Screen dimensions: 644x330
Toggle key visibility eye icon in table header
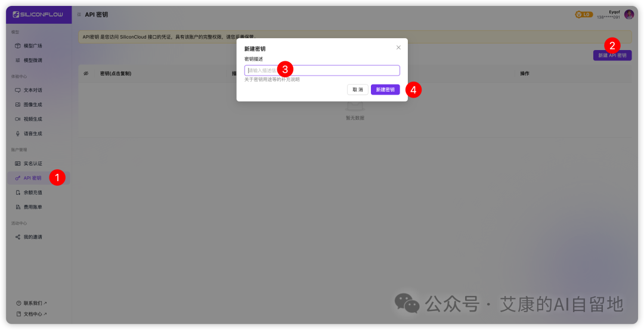click(x=86, y=73)
